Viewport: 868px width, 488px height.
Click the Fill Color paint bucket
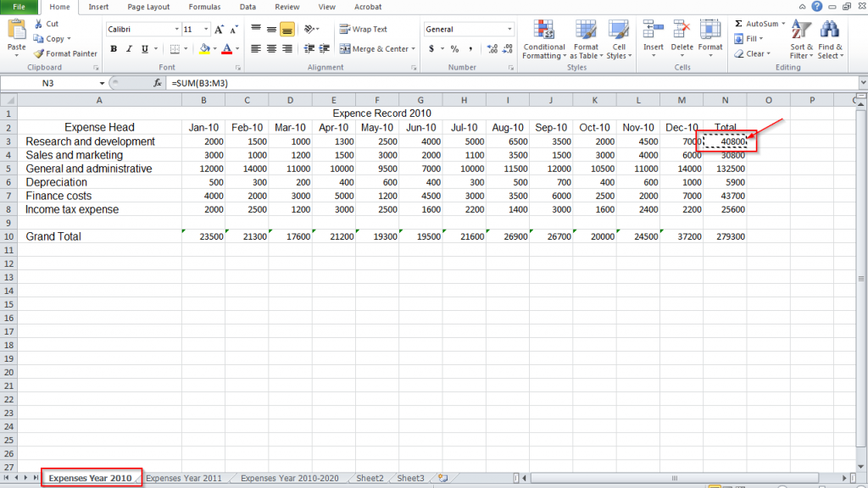pos(204,49)
